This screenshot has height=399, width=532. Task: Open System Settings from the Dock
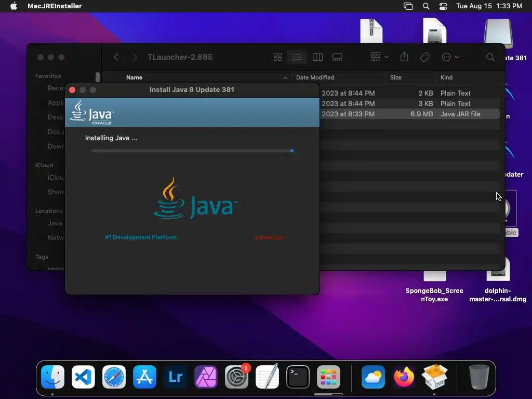[236, 377]
